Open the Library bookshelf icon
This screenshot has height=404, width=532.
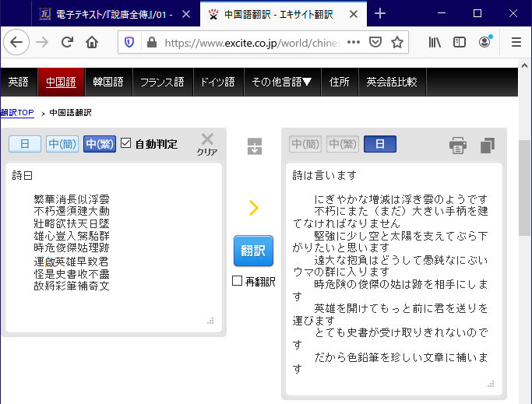click(x=435, y=42)
